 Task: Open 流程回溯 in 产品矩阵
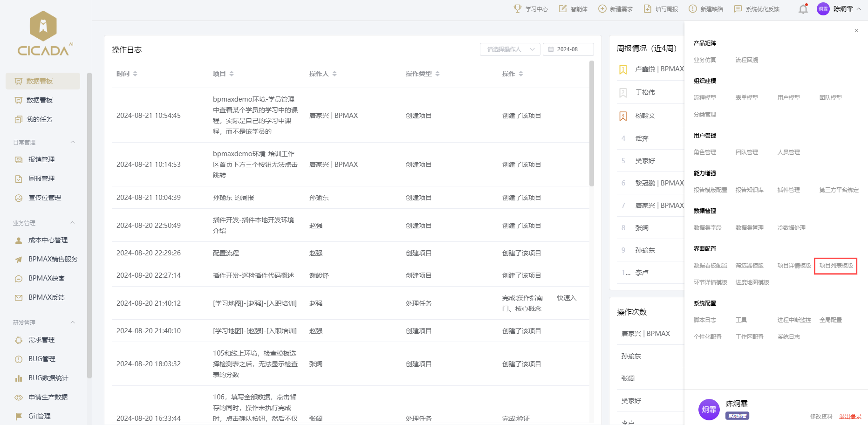click(x=746, y=60)
